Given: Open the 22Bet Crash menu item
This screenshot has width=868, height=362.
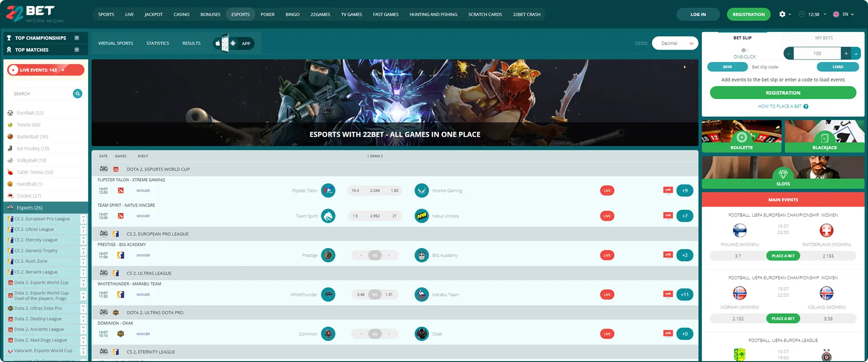Looking at the screenshot, I should (x=527, y=14).
